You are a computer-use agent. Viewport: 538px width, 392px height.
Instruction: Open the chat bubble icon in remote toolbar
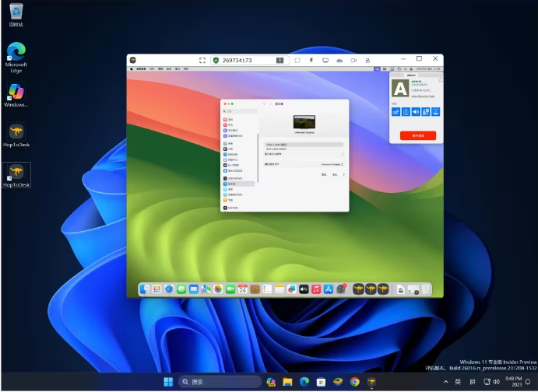[297, 60]
